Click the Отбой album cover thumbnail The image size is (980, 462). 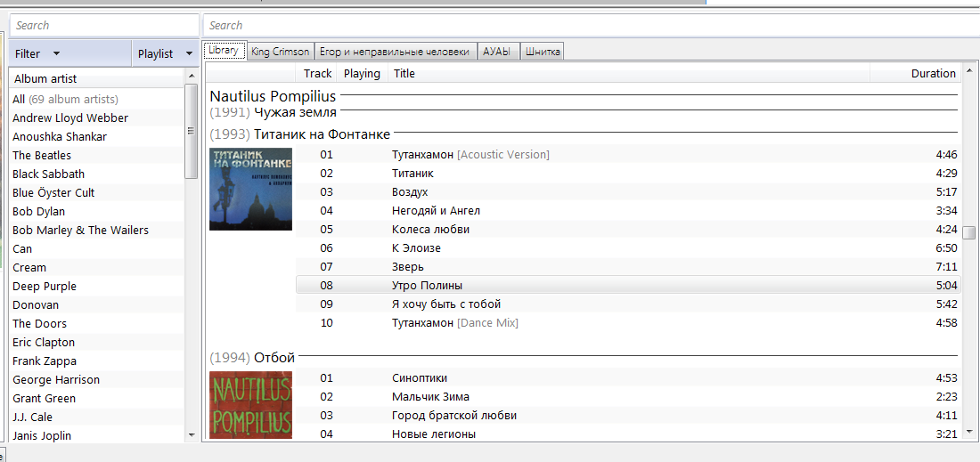click(x=250, y=404)
